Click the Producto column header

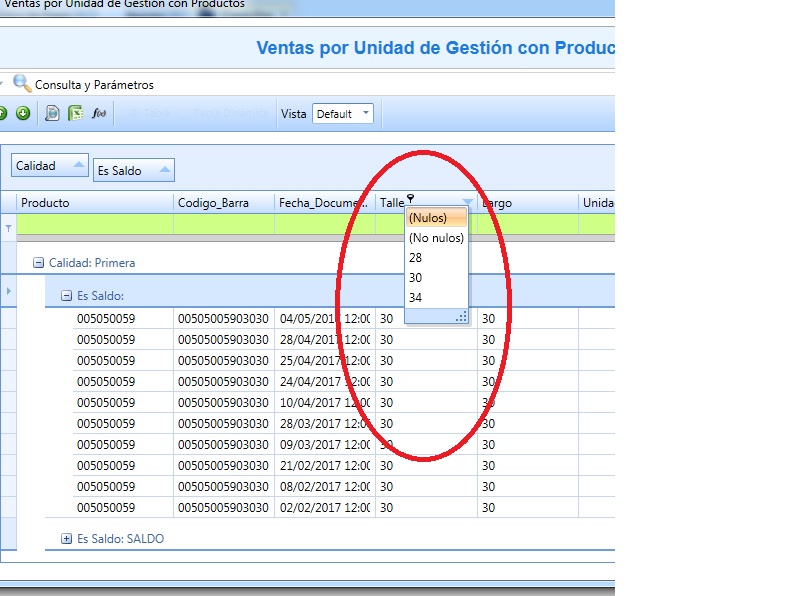point(95,203)
